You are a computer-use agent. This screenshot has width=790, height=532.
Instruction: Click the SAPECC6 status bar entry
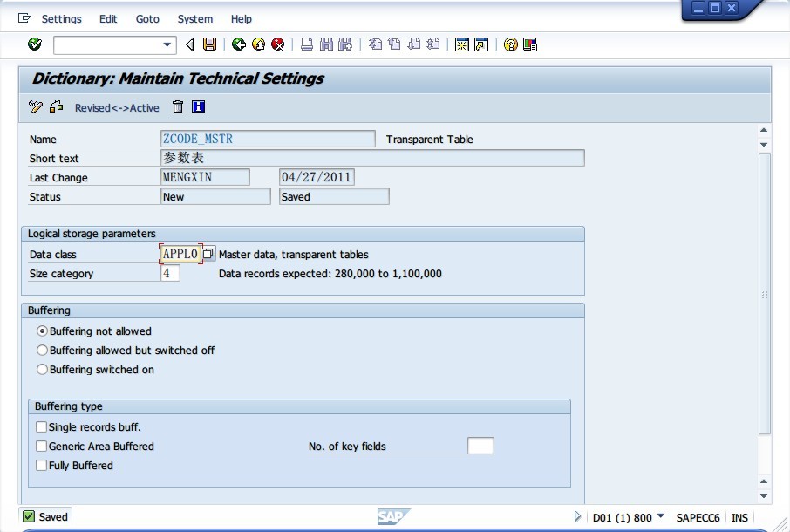tap(698, 518)
